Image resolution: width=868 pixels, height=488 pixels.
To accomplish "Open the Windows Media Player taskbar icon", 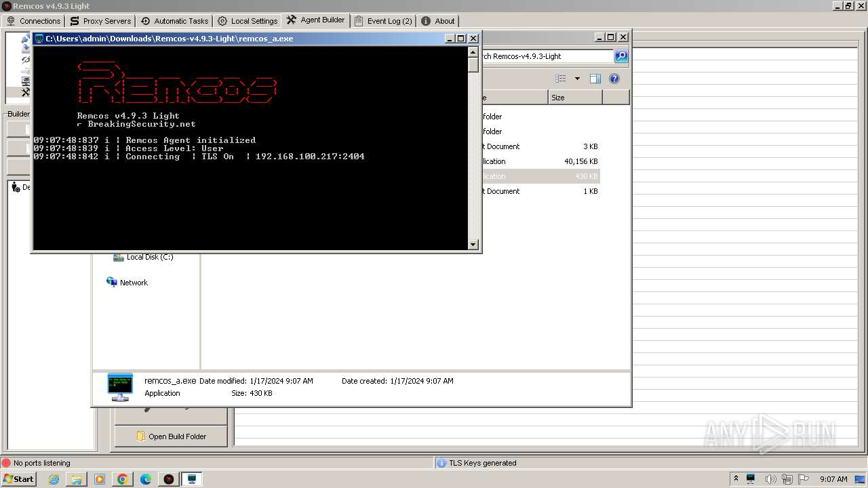I will pyautogui.click(x=100, y=479).
